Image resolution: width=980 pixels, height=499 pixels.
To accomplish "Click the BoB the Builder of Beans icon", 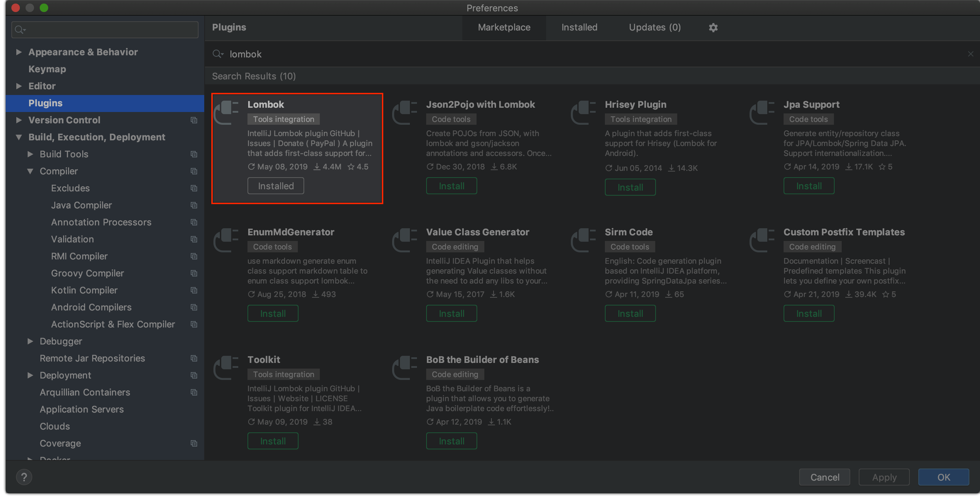I will click(405, 368).
